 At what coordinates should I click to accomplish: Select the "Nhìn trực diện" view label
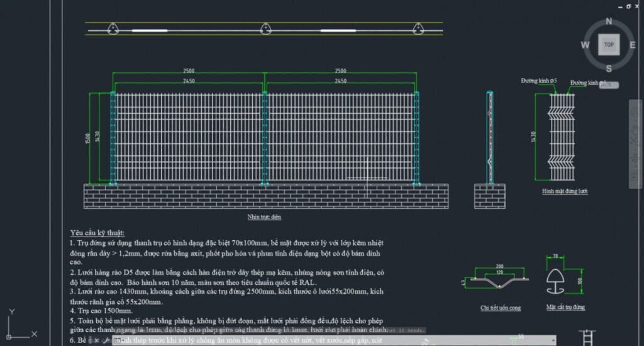(x=264, y=217)
